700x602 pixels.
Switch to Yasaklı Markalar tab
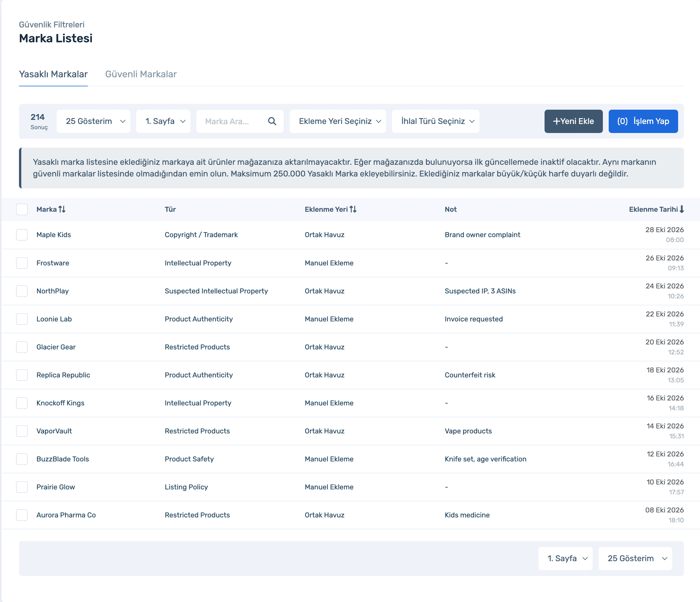[x=53, y=74]
